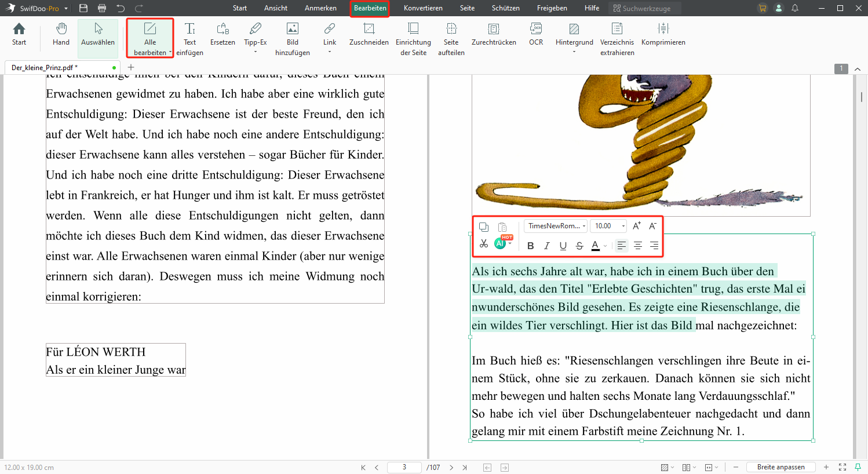Click Seite aufteilen tool

pos(451,39)
